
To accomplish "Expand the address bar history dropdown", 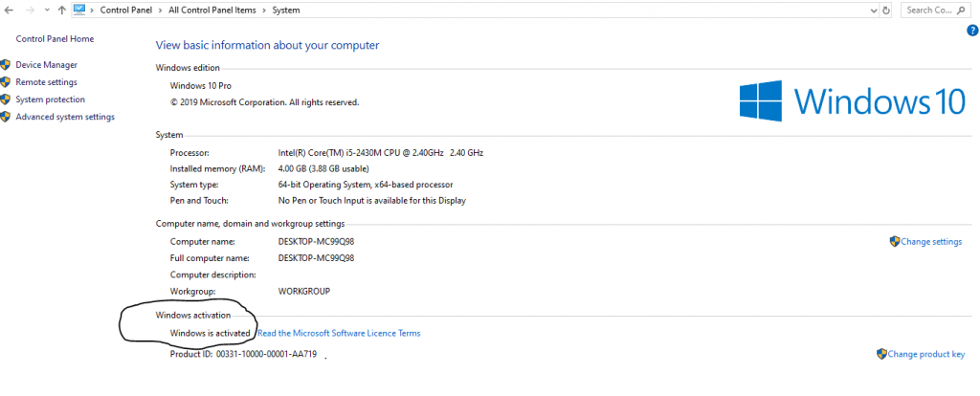I will point(874,10).
